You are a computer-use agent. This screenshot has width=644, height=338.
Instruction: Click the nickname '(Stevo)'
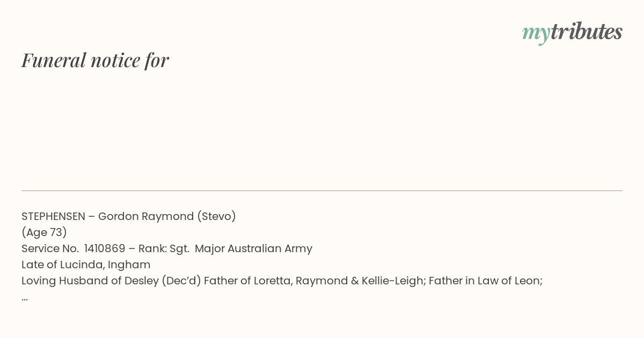[x=216, y=216]
